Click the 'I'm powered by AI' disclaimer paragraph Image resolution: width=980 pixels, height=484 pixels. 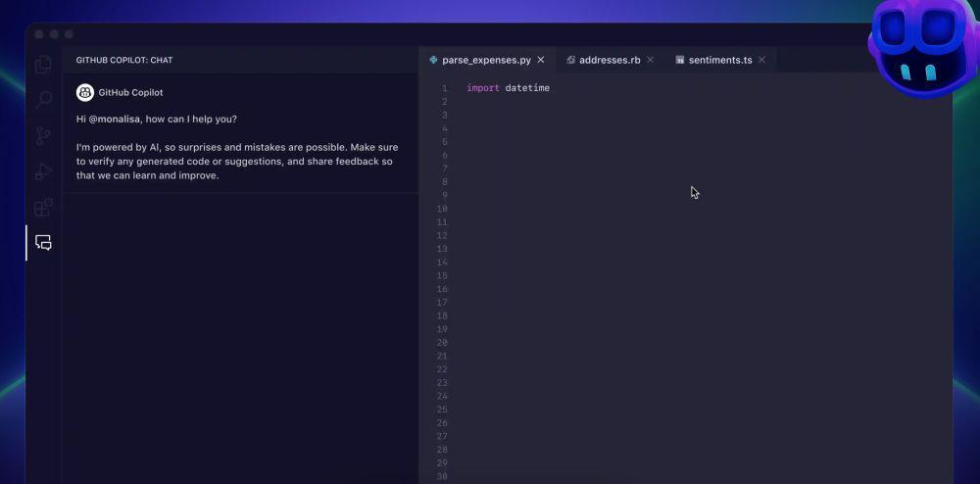237,161
